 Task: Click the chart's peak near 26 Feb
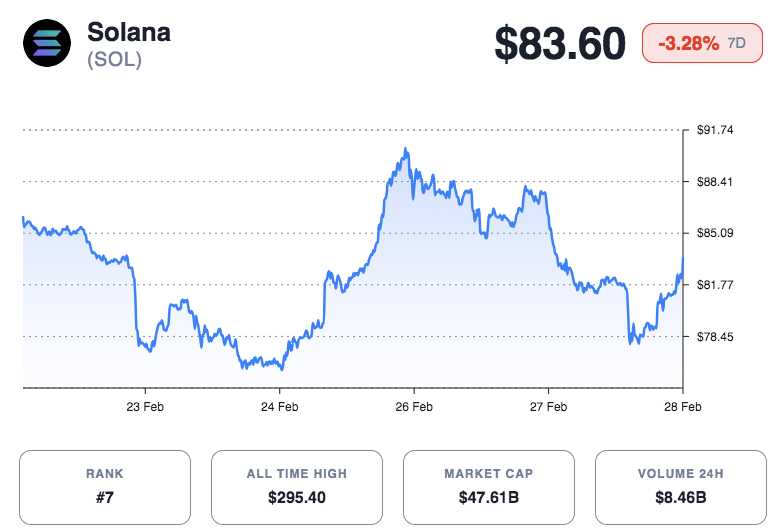pos(405,149)
